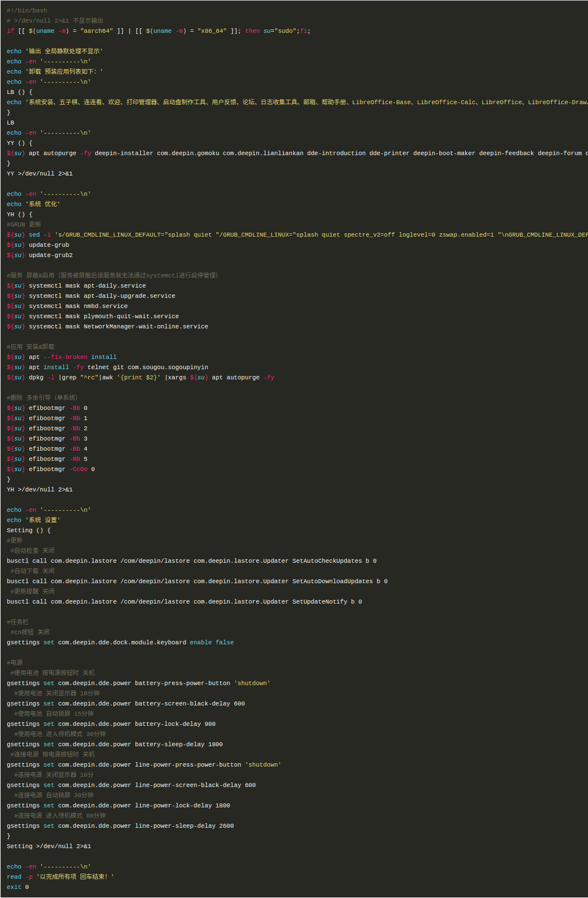Viewport: 588px width, 898px height.
Task: Click the 'if [[ $(uname -m) = "aarch64"' line
Action: click(158, 31)
